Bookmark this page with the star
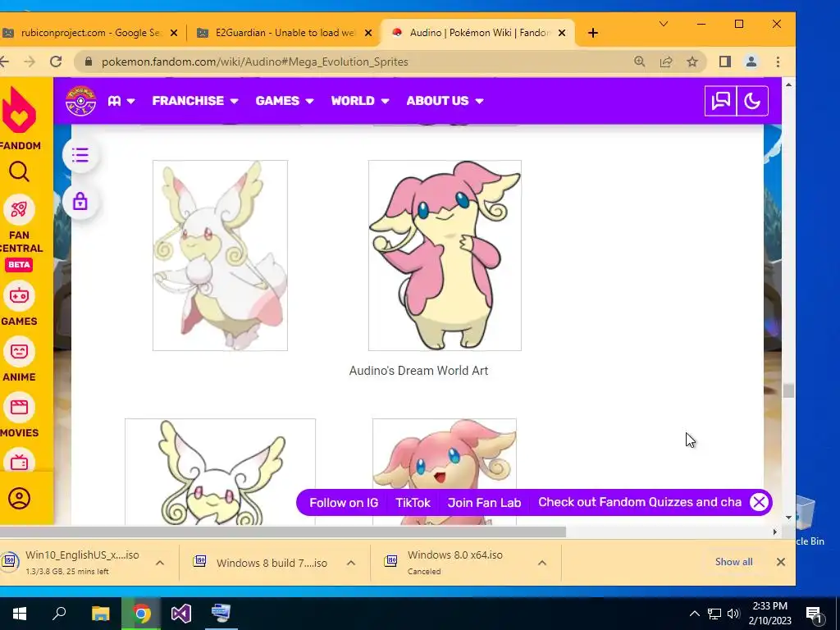 (x=692, y=62)
